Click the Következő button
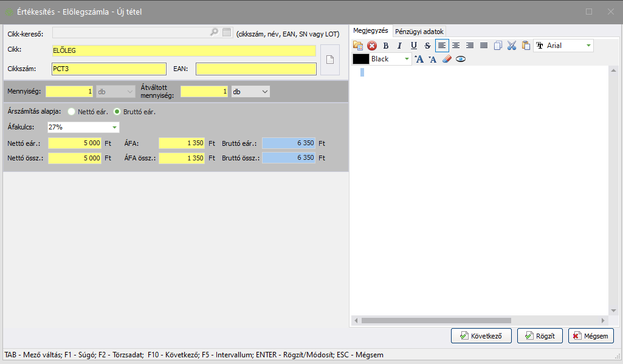This screenshot has width=623, height=364. (x=481, y=335)
